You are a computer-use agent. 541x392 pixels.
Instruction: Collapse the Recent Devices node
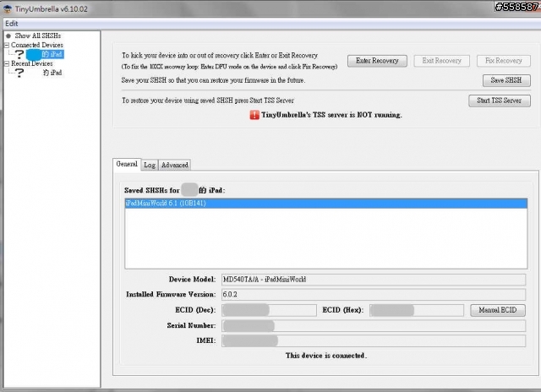pyautogui.click(x=7, y=63)
